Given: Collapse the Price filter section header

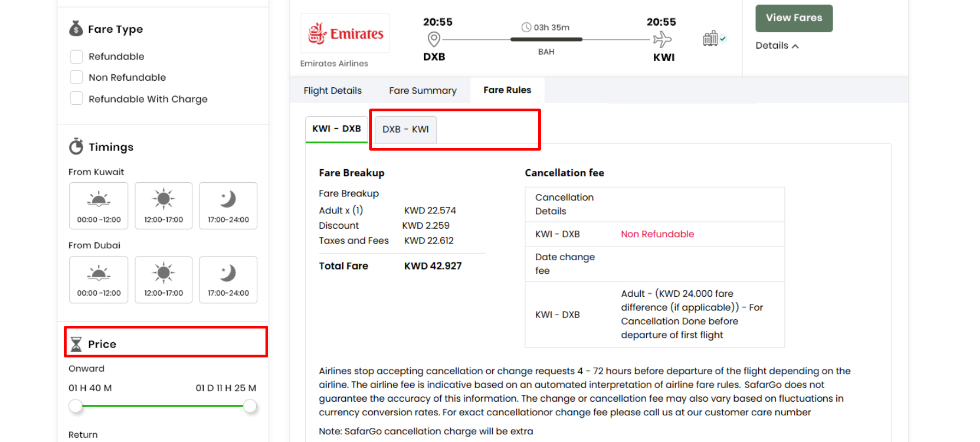Looking at the screenshot, I should (102, 344).
